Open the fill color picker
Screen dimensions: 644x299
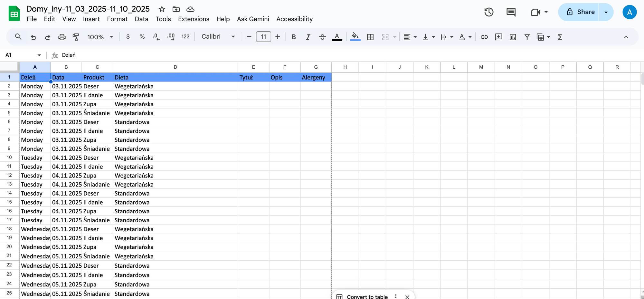tap(355, 37)
